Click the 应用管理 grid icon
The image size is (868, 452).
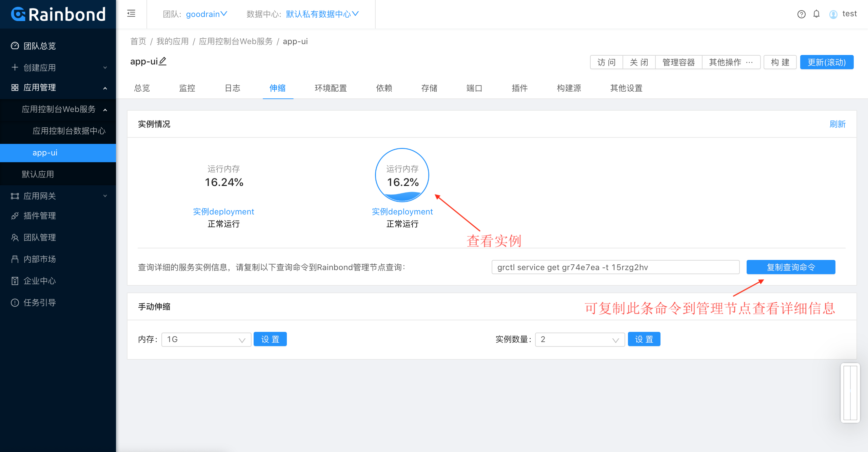(x=15, y=88)
